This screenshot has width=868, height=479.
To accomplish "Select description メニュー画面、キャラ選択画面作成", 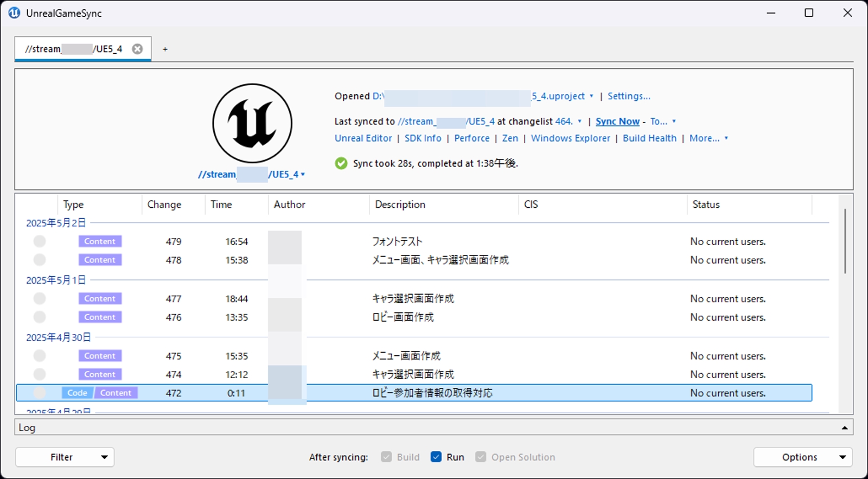I will [441, 260].
